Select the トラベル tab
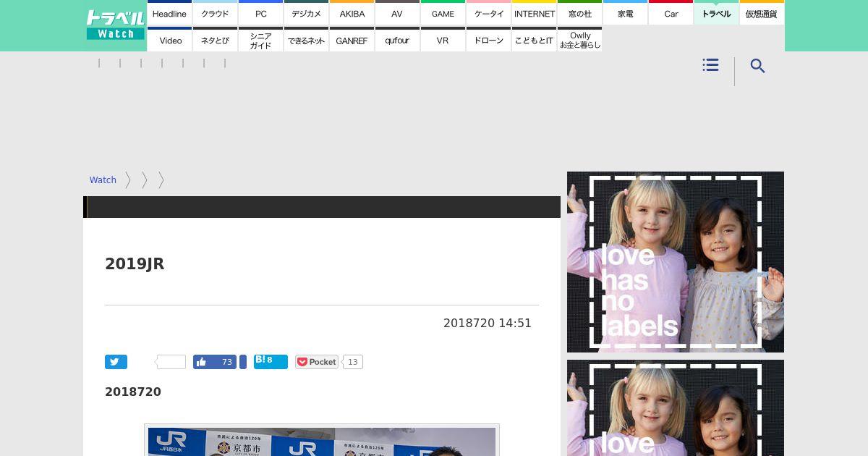868x456 pixels. click(716, 13)
